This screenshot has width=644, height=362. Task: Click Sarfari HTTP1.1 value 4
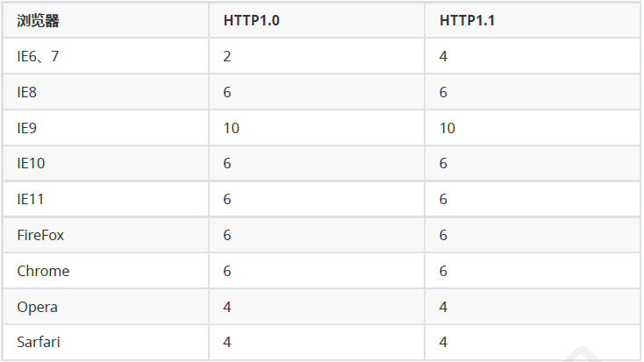443,342
